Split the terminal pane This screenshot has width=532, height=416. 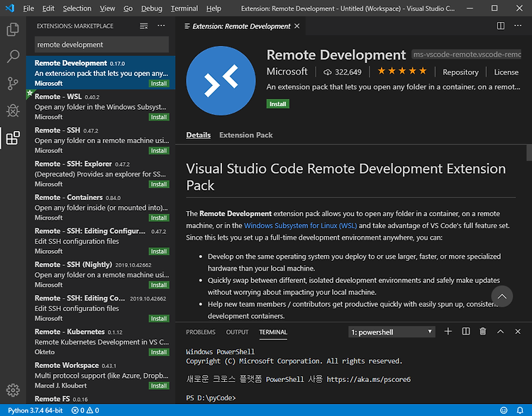pos(466,332)
